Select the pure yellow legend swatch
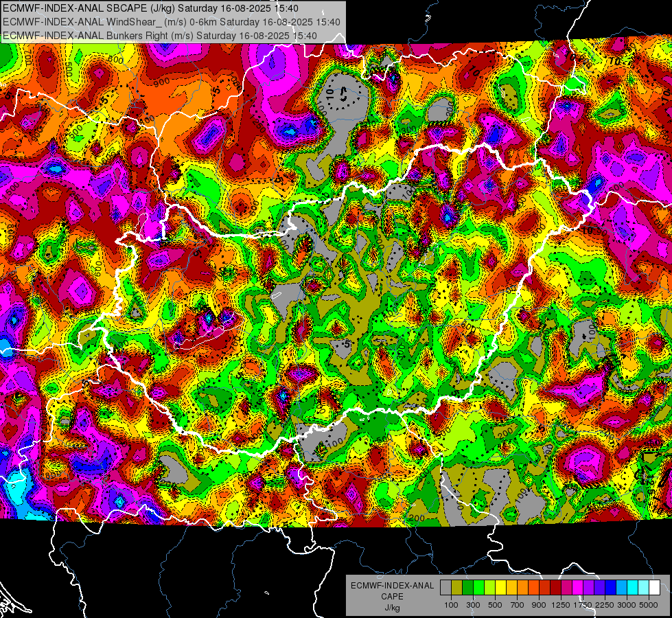672x618 pixels. click(x=500, y=587)
